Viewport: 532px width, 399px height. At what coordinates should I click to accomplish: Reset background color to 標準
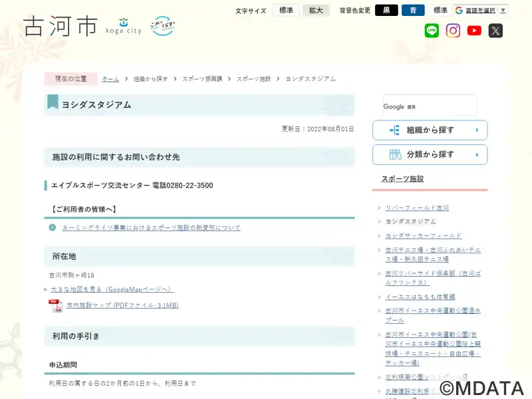440,11
